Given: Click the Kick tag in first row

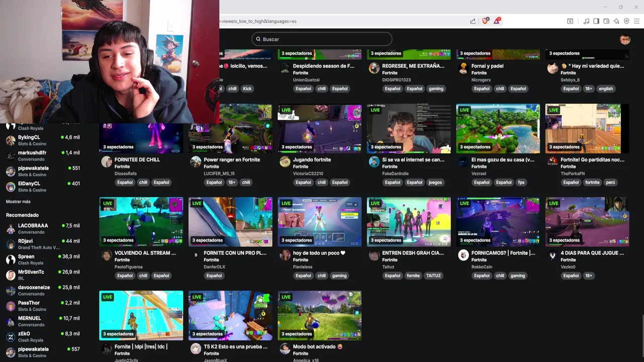Looking at the screenshot, I should (x=247, y=88).
